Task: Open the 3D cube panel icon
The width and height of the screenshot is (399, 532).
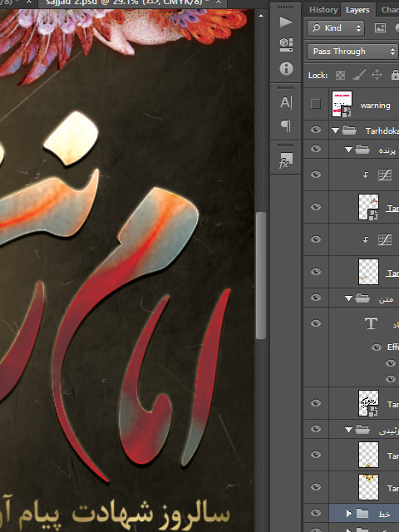Action: [286, 44]
